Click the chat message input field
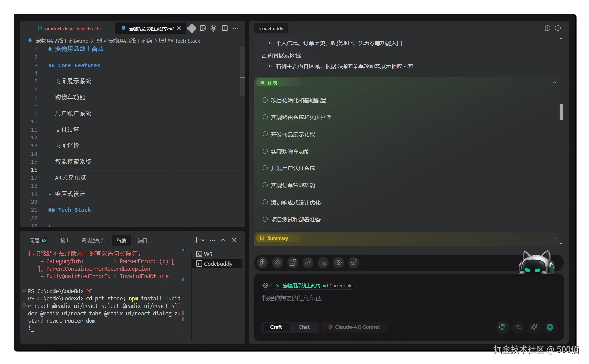Image resolution: width=589 pixels, height=364 pixels. tap(409, 298)
